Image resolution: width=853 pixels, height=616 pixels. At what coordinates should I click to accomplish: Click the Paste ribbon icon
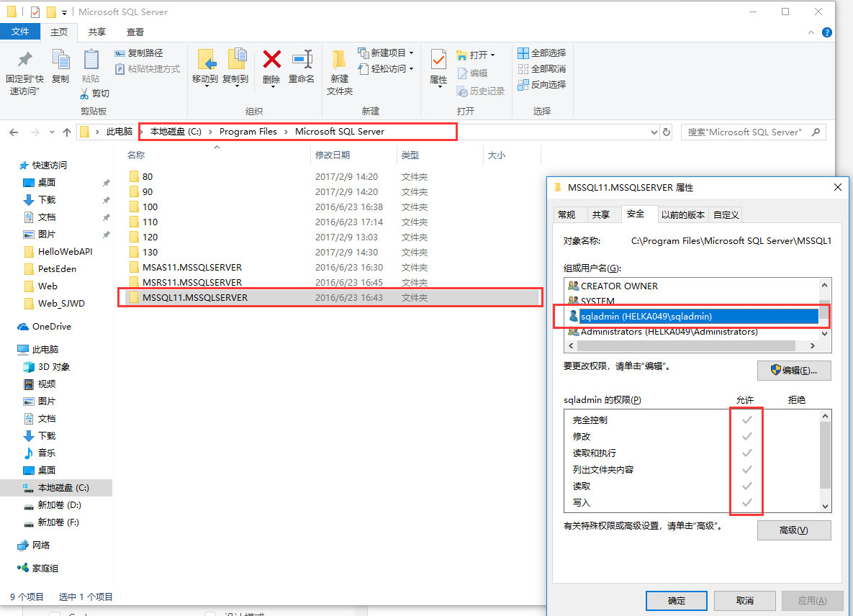[90, 66]
